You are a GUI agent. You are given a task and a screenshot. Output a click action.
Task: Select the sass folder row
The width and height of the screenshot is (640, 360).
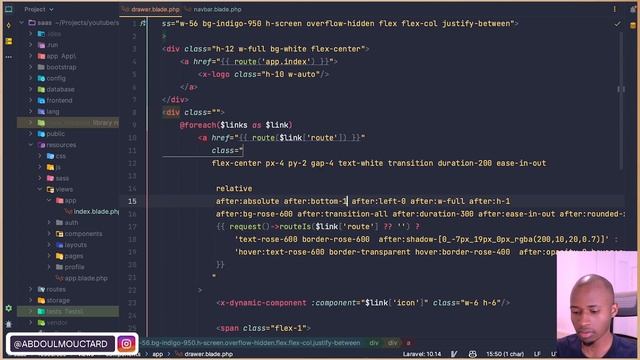coord(68,178)
